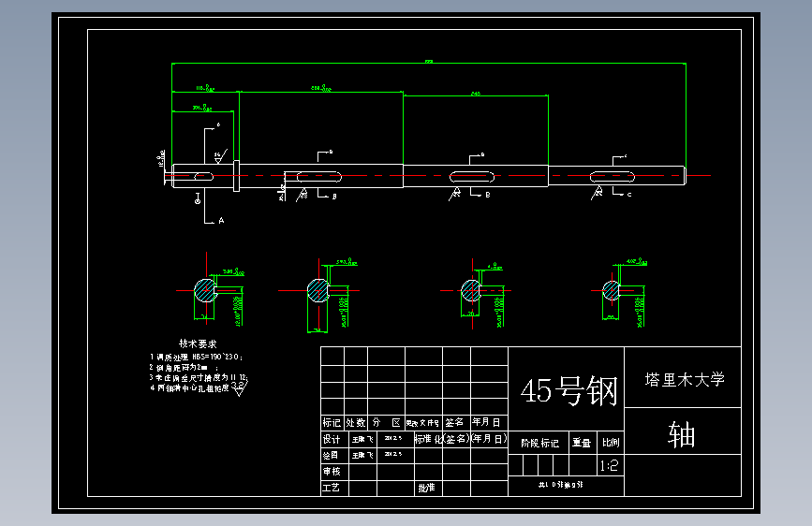The width and height of the screenshot is (812, 526).
Task: Click the '绘图' row label
Action: pos(331,455)
